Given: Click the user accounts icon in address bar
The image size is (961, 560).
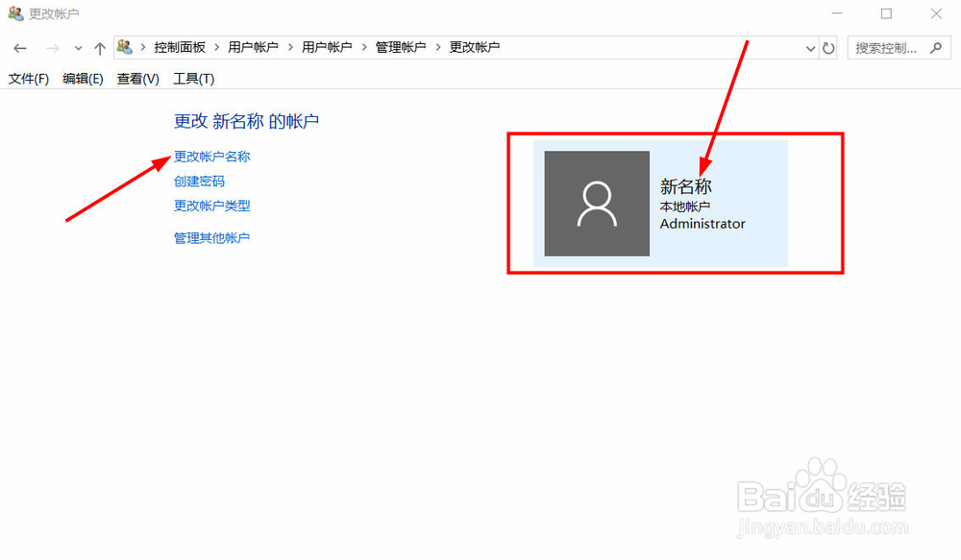Looking at the screenshot, I should click(x=125, y=47).
